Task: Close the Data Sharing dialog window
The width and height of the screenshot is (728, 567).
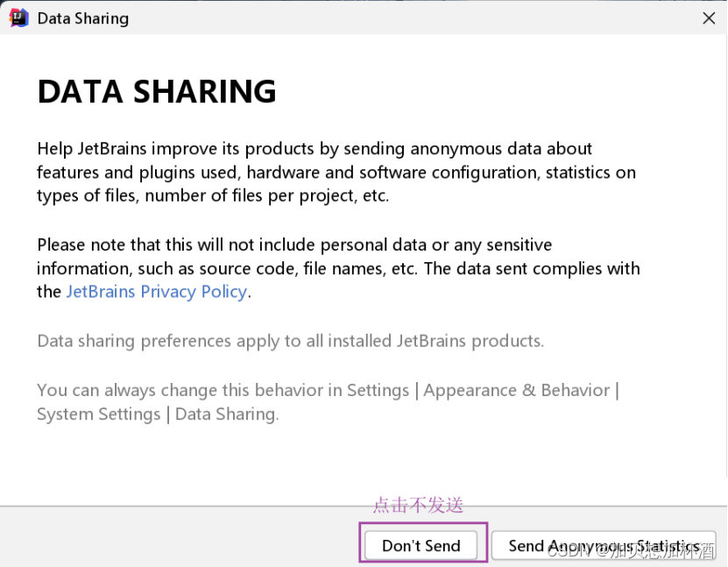Action: (709, 18)
